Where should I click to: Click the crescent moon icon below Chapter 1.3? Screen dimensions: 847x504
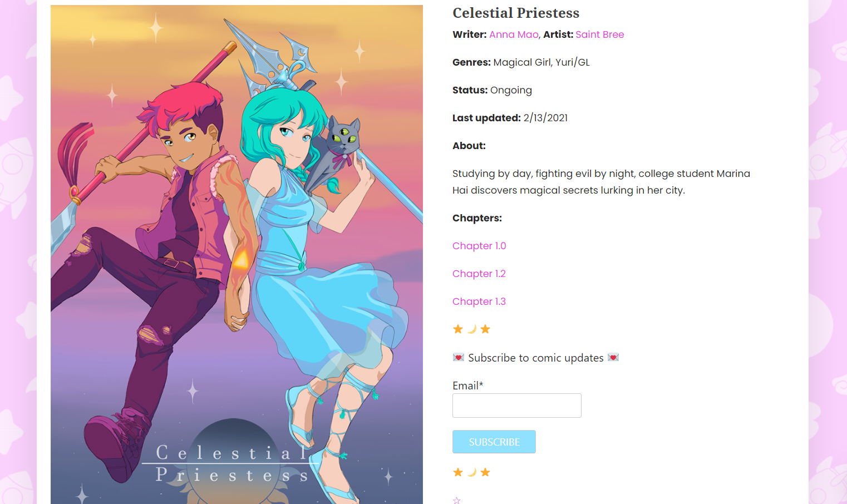pyautogui.click(x=472, y=329)
